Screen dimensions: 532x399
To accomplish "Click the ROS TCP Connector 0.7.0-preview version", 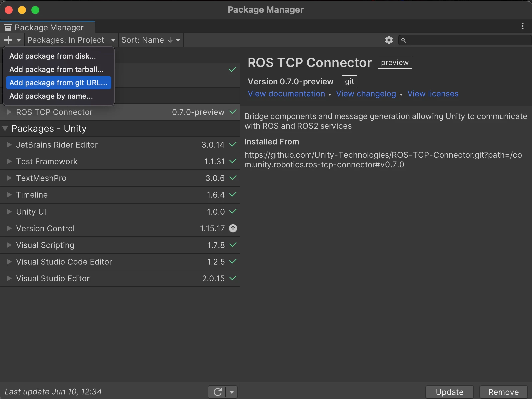I will tap(198, 112).
